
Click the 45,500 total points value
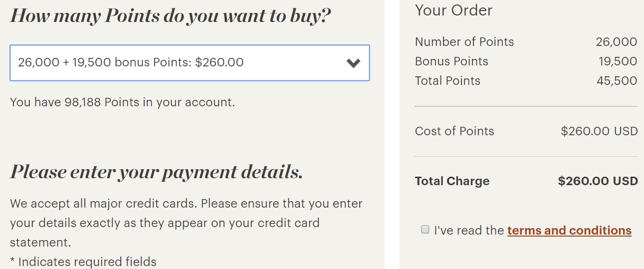tap(617, 81)
